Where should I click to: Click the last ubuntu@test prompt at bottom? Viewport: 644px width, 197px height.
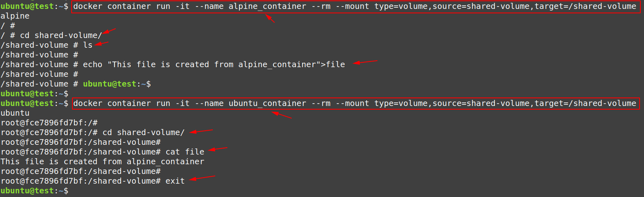click(x=34, y=191)
